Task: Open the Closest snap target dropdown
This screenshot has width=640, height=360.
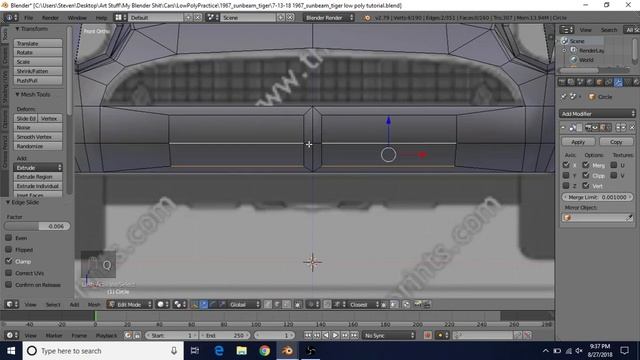Action: [x=363, y=304]
